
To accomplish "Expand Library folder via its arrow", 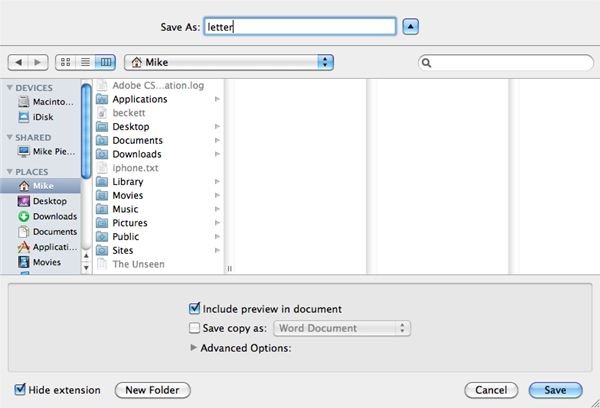I will click(x=217, y=182).
